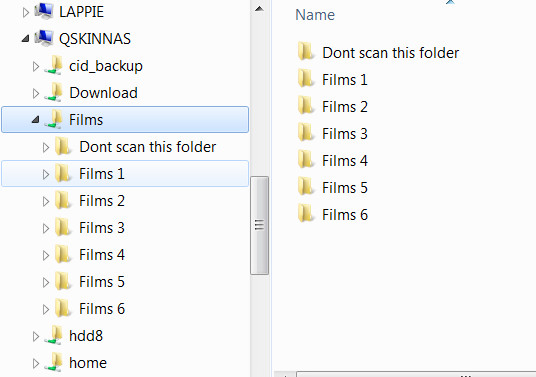Select Films 4 in the navigation tree
The width and height of the screenshot is (536, 377).
coord(102,255)
